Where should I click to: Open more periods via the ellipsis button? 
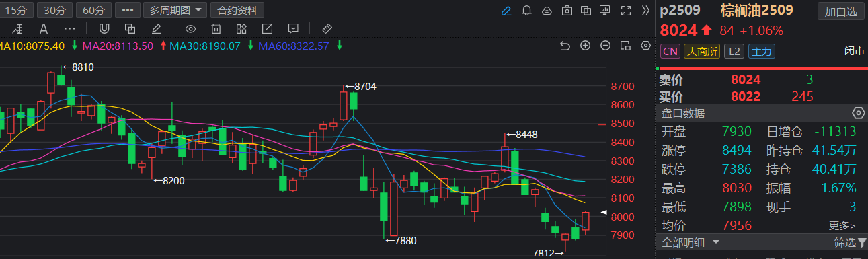coord(128,11)
